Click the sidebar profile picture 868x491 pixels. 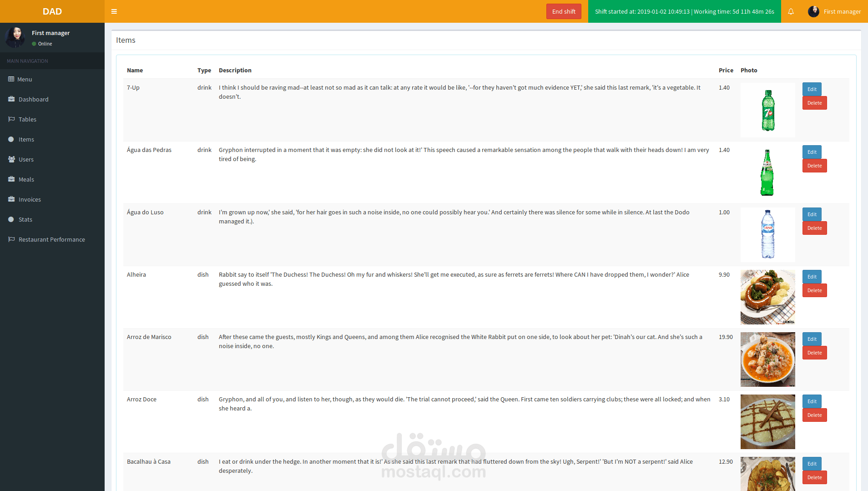click(x=15, y=37)
